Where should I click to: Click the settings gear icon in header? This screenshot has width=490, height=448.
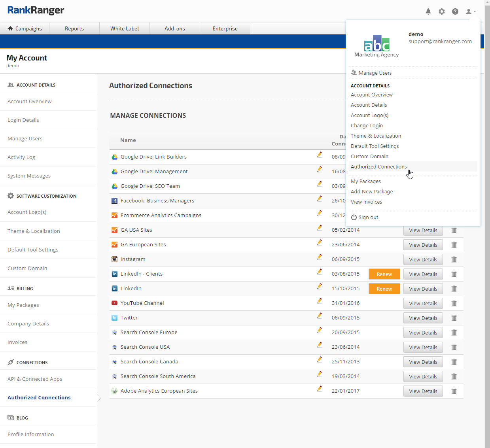pyautogui.click(x=442, y=11)
